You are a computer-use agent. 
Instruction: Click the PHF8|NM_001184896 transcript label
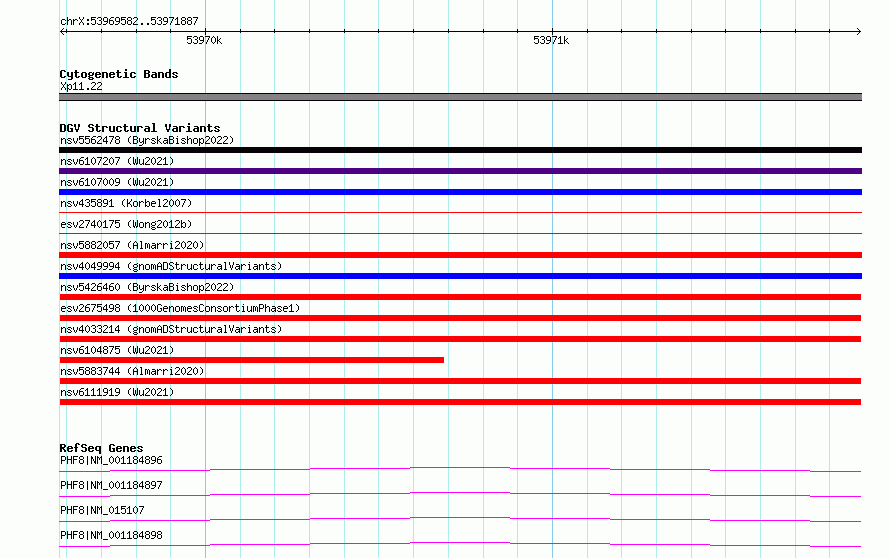tap(111, 460)
